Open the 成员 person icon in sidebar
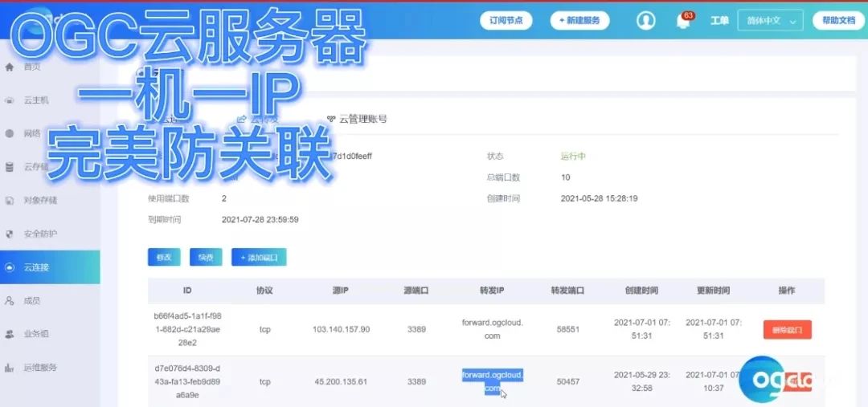Screen dimensions: 868x407 (x=10, y=301)
